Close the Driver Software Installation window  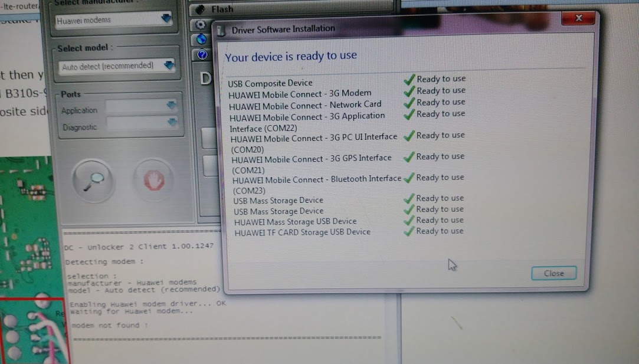pyautogui.click(x=578, y=18)
